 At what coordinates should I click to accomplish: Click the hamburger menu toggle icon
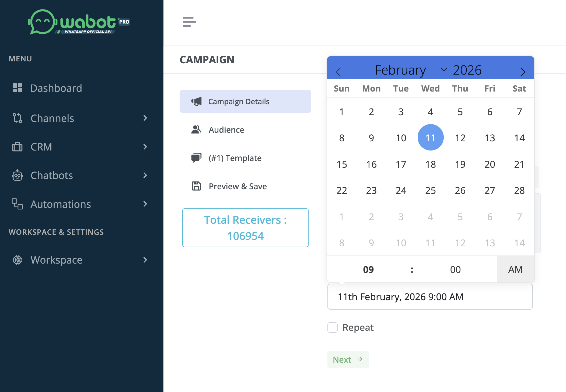[189, 22]
